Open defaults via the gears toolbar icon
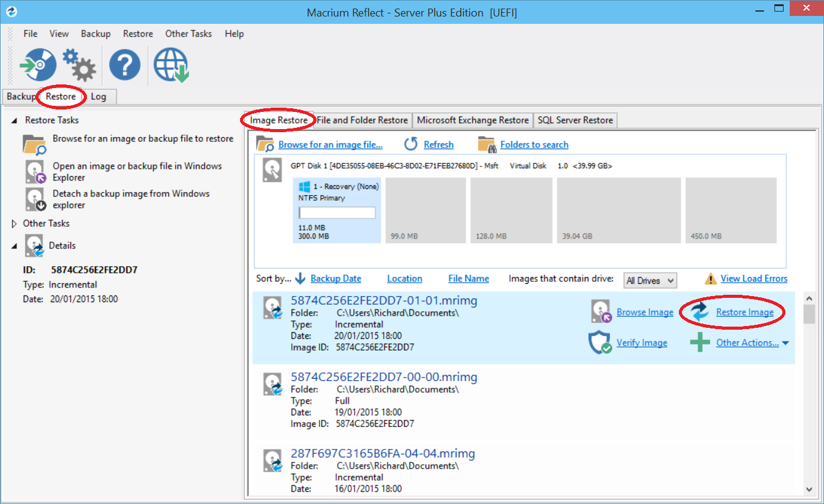 click(79, 65)
